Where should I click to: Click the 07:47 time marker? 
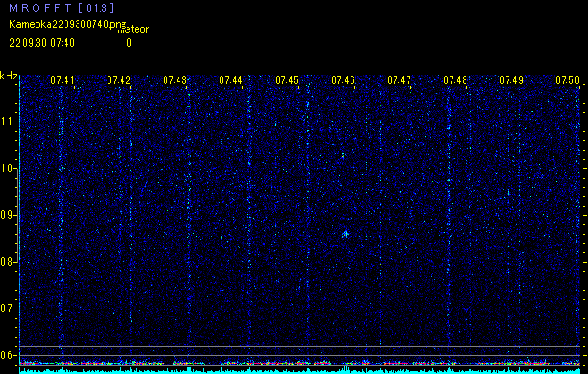click(399, 79)
